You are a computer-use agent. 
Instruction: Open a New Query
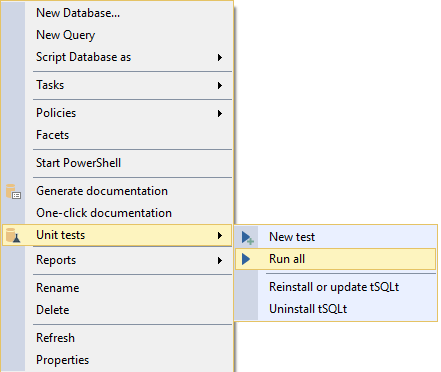click(x=117, y=35)
